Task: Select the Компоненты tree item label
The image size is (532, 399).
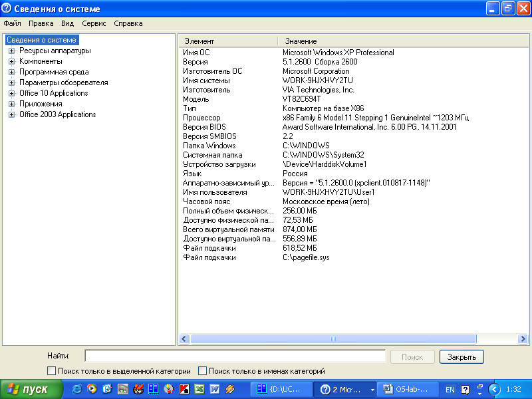Action: [41, 61]
